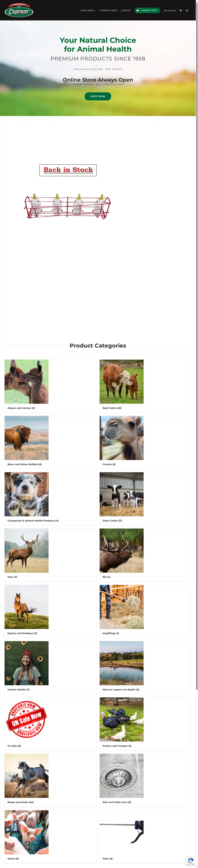Image resolution: width=198 pixels, height=868 pixels.
Task: Click the Dairy Cattle (17) label
Action: (x=112, y=521)
